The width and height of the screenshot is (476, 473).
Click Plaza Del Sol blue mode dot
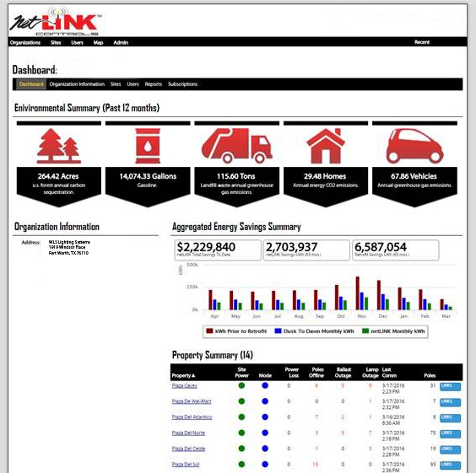tap(265, 465)
